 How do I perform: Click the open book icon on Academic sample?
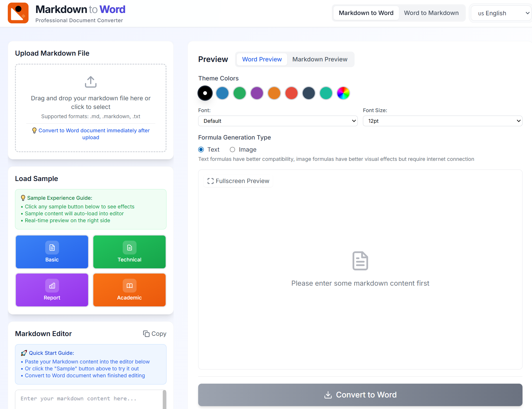click(x=130, y=286)
